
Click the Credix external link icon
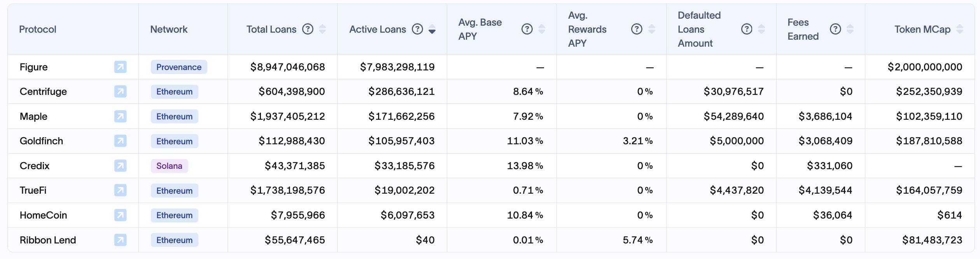point(120,166)
